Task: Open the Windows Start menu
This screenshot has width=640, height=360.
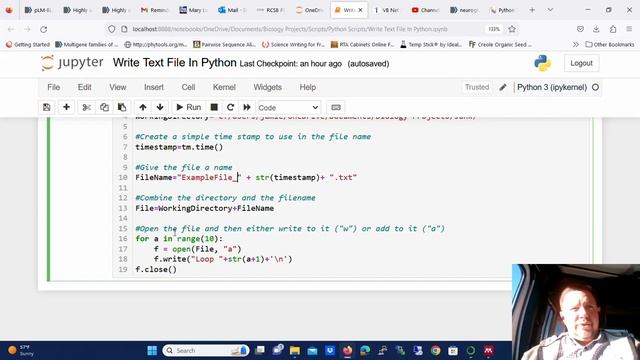Action: click(x=152, y=351)
